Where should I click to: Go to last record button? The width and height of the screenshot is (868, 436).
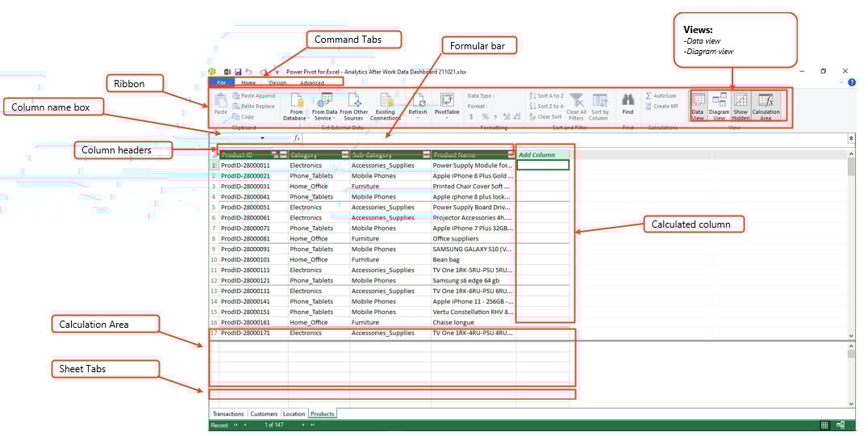click(x=312, y=425)
